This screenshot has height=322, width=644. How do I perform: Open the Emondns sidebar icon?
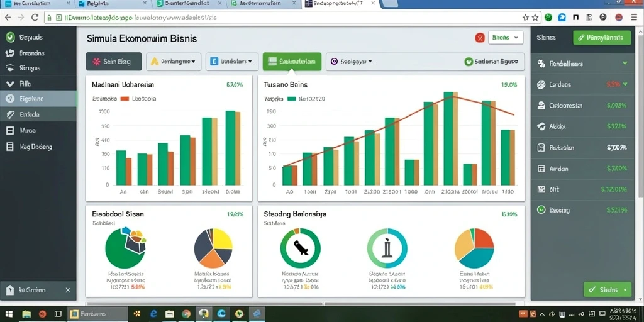tap(10, 53)
